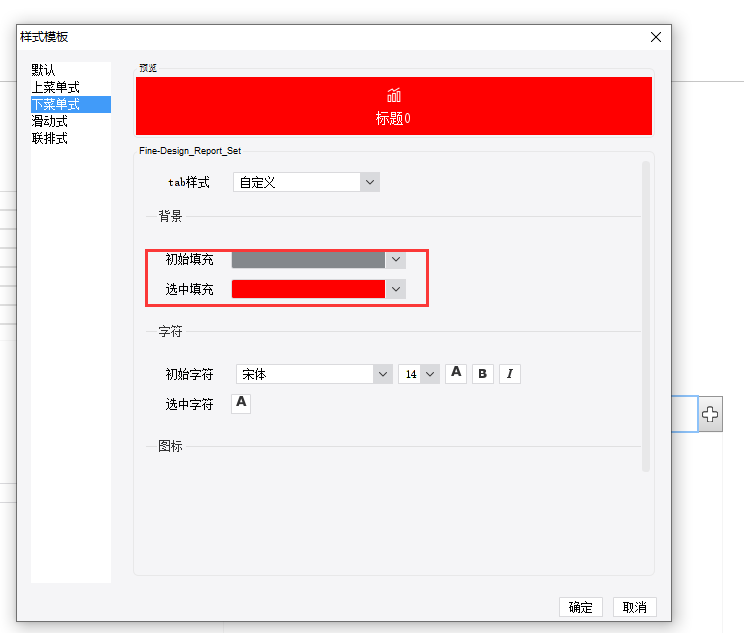This screenshot has height=633, width=744.
Task: Toggle italic for 初始字符
Action: pyautogui.click(x=510, y=373)
